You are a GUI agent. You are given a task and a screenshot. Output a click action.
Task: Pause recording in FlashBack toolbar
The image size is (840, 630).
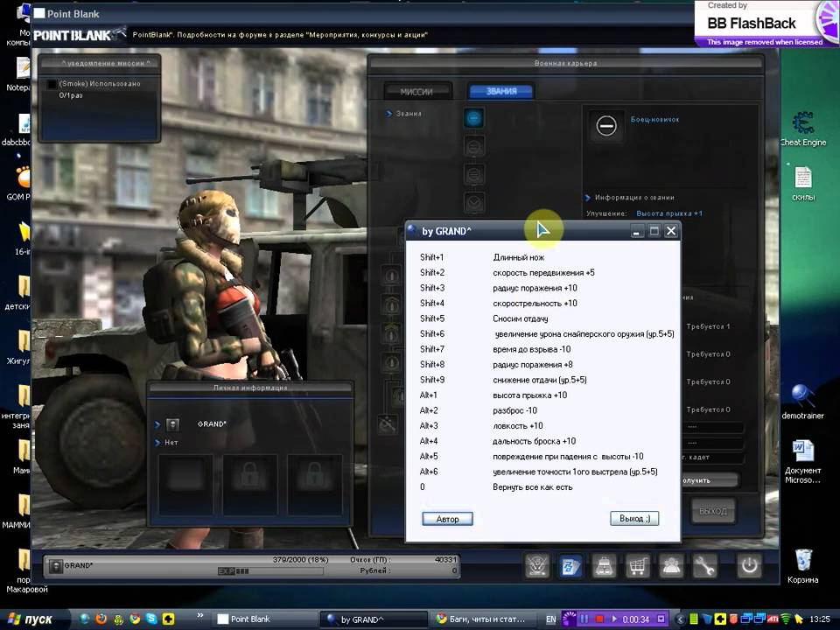coord(584,619)
